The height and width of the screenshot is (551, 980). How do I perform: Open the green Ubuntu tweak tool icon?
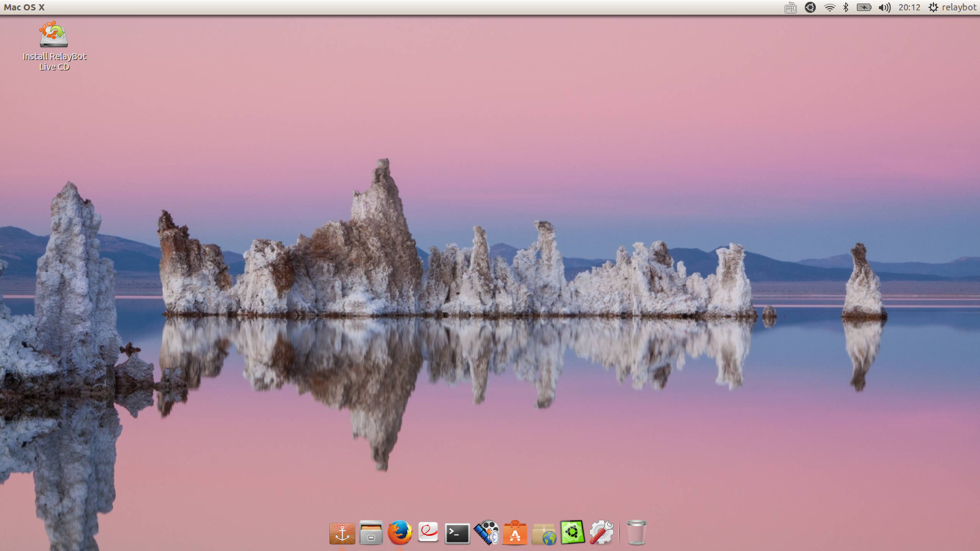pyautogui.click(x=573, y=532)
